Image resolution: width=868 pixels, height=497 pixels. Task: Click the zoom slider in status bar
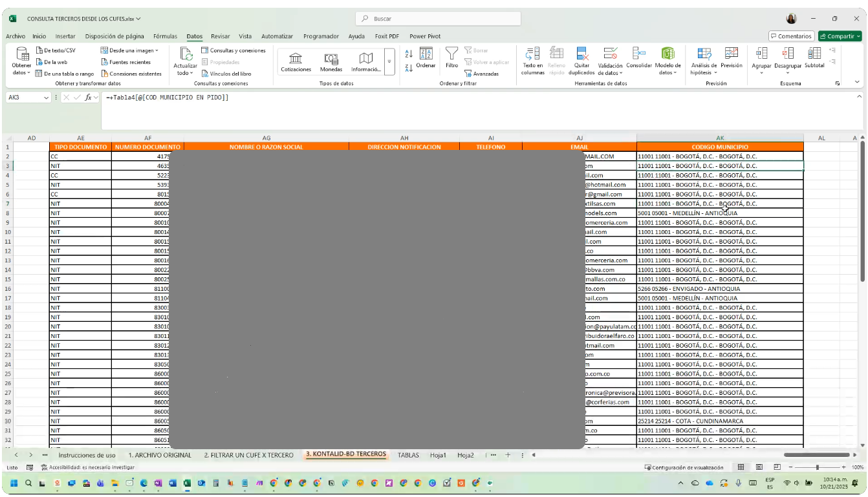pyautogui.click(x=818, y=467)
